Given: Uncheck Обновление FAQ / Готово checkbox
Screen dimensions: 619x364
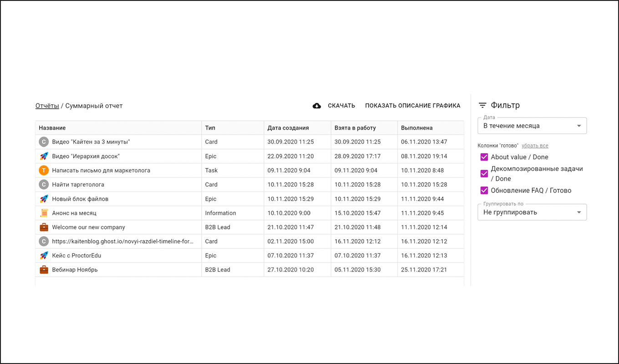Looking at the screenshot, I should point(484,190).
